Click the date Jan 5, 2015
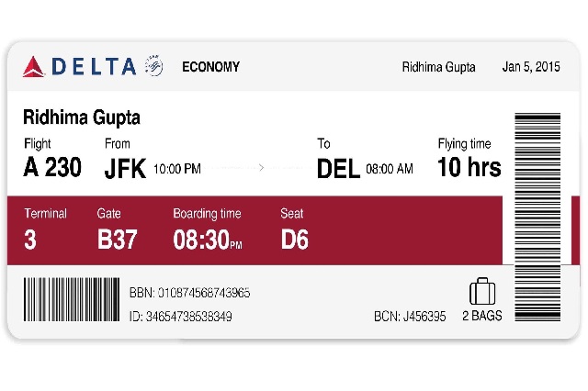The width and height of the screenshot is (588, 391). click(x=531, y=67)
